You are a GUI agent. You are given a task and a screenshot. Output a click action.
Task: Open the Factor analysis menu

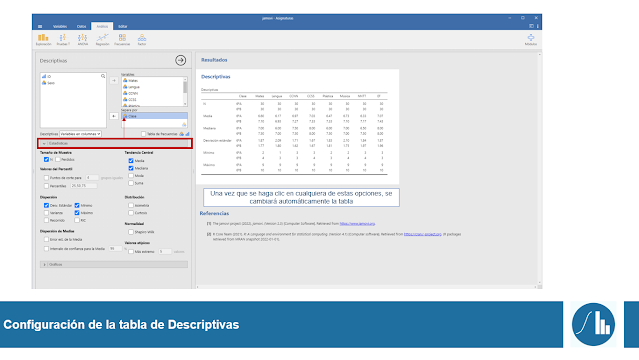[x=141, y=40]
